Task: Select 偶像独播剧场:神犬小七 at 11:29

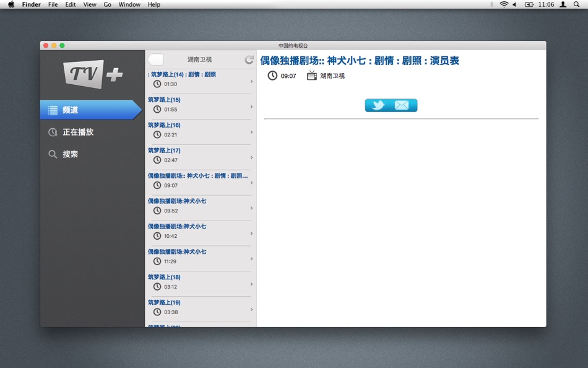Action: pos(201,259)
